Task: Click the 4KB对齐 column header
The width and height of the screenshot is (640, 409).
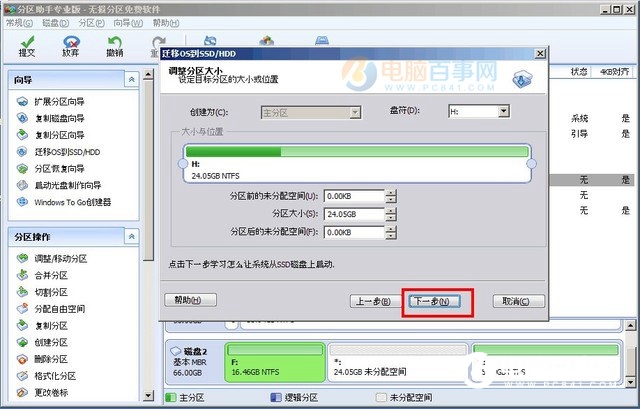Action: pos(614,72)
